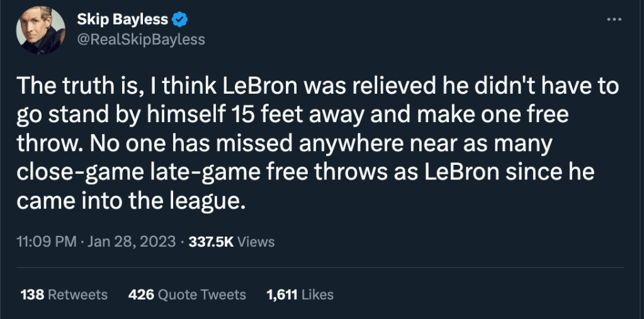This screenshot has width=644, height=319.
Task: Click the Skip Bayless display name
Action: pyautogui.click(x=123, y=20)
